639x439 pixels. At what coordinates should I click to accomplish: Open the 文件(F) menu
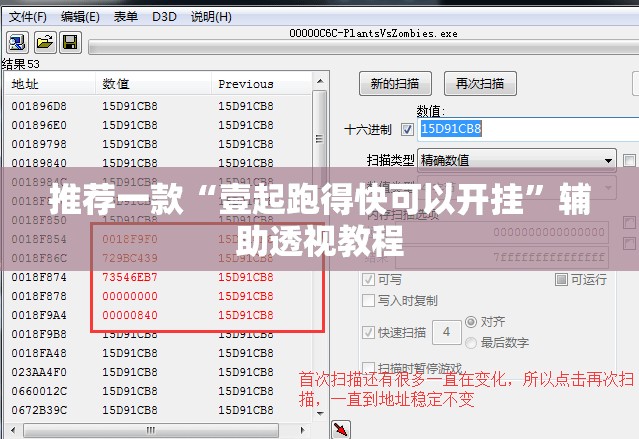pyautogui.click(x=28, y=17)
